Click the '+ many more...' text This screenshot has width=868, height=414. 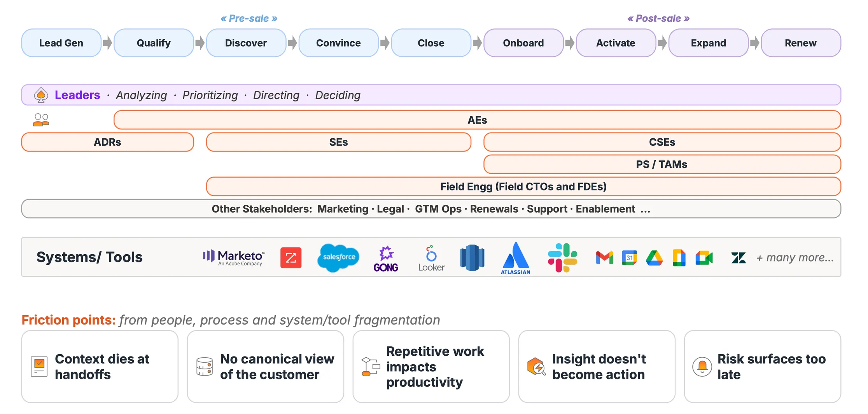pos(795,257)
